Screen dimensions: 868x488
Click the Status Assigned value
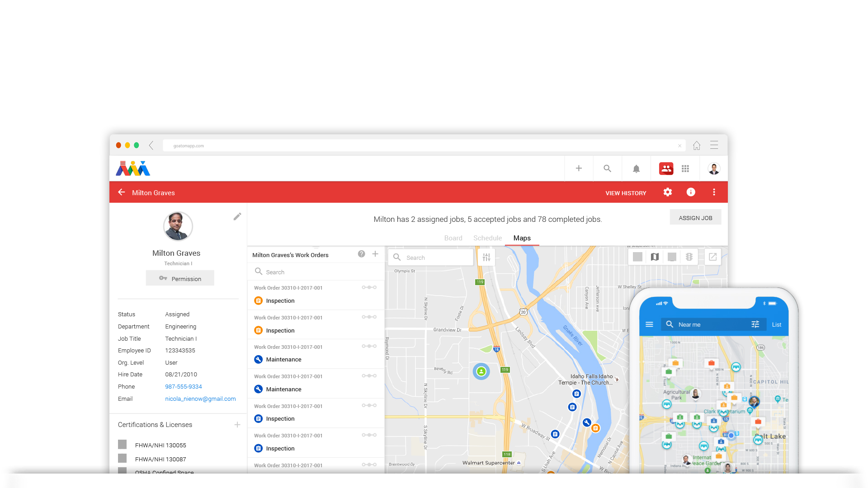coord(177,314)
